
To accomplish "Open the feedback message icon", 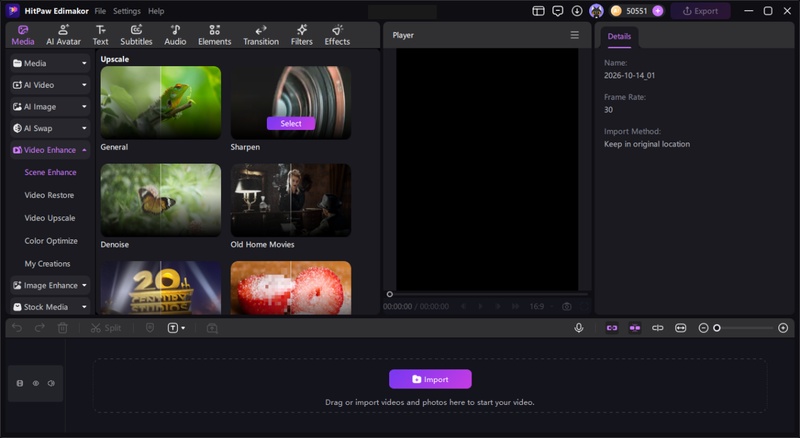I will (558, 11).
